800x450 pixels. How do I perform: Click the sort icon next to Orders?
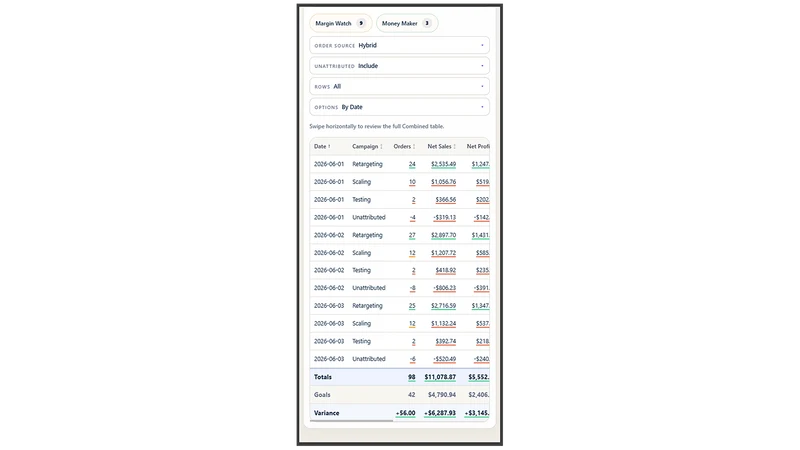(x=414, y=146)
